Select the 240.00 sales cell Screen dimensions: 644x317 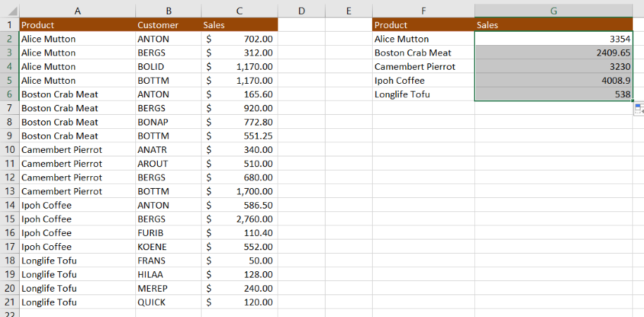(240, 288)
